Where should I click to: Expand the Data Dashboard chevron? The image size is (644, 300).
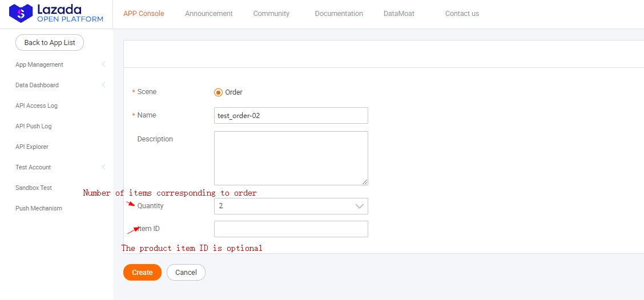[103, 85]
